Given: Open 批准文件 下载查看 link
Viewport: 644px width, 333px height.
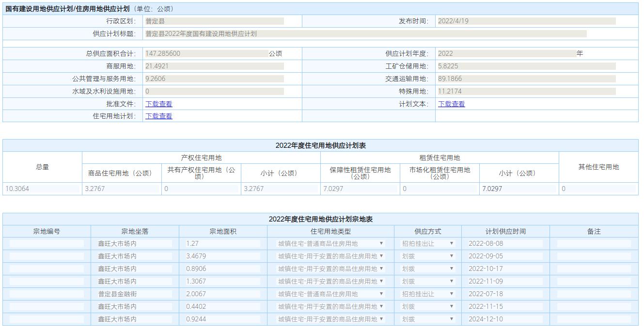Looking at the screenshot, I should click(x=159, y=104).
